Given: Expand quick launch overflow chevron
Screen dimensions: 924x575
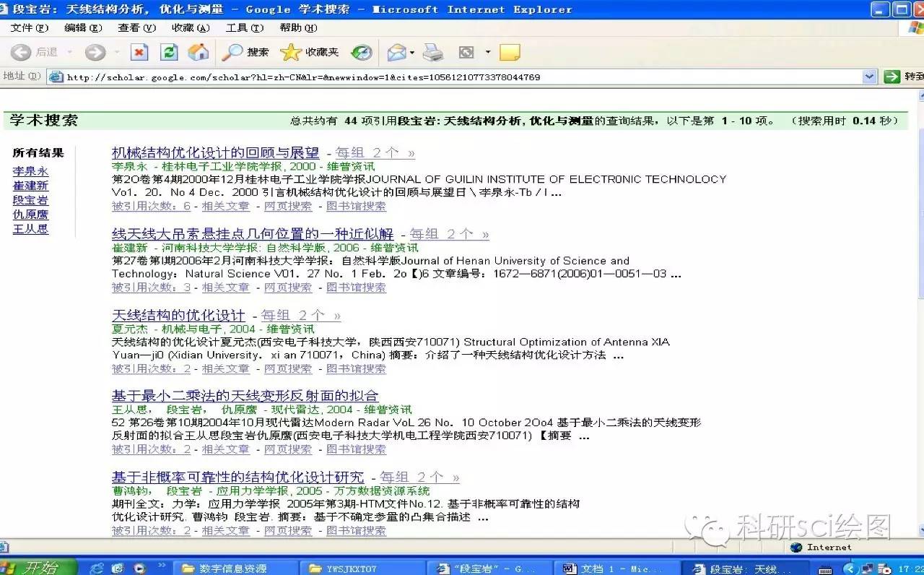Looking at the screenshot, I should pyautogui.click(x=161, y=566).
